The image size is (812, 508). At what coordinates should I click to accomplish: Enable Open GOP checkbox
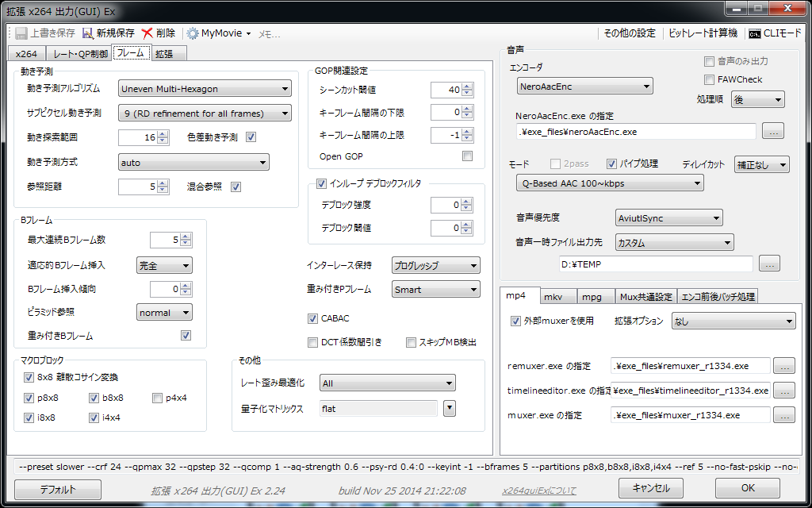pos(467,156)
